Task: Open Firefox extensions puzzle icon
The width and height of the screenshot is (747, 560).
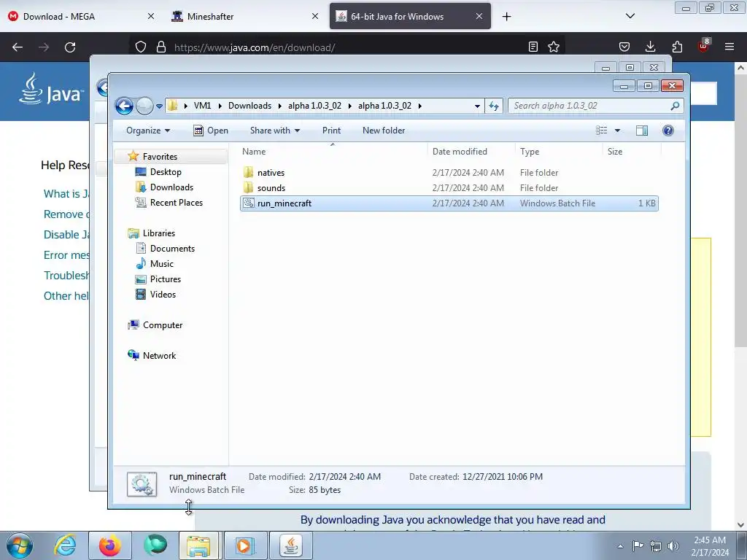Action: click(677, 47)
